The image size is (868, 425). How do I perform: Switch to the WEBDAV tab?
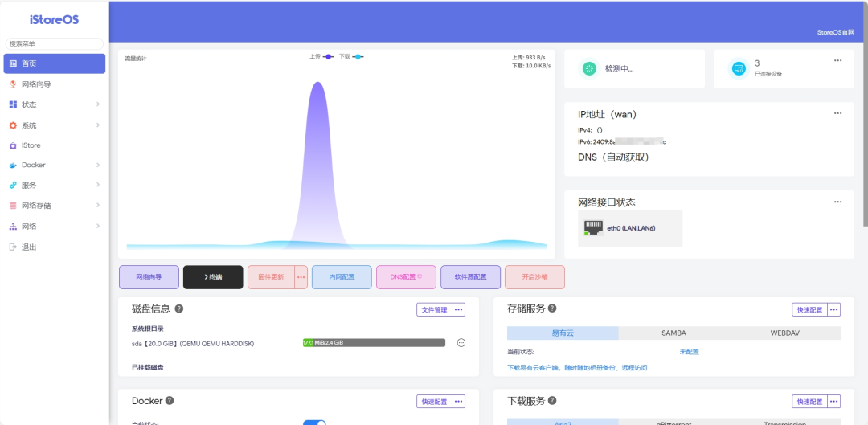[785, 333]
